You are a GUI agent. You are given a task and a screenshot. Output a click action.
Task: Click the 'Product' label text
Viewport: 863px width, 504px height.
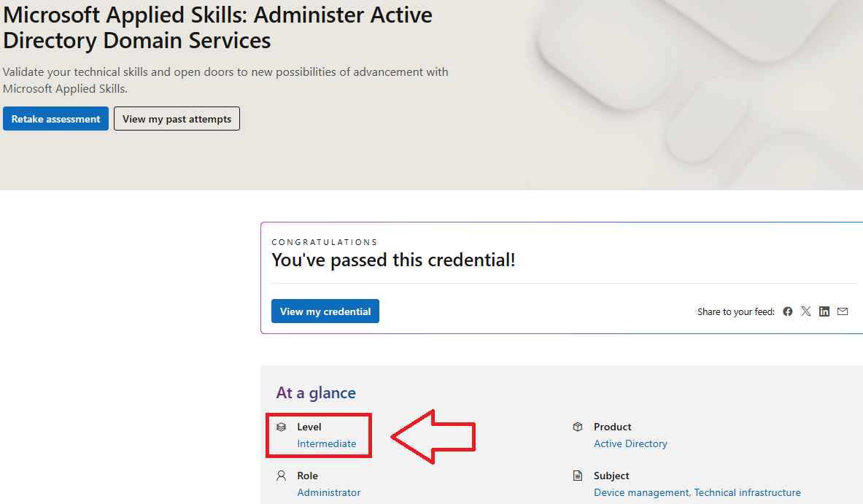pyautogui.click(x=612, y=427)
